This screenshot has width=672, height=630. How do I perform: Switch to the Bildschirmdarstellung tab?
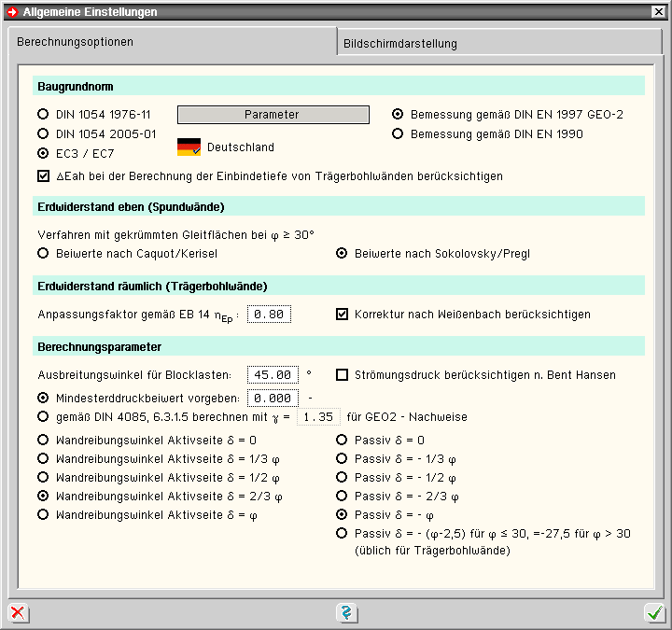[399, 43]
